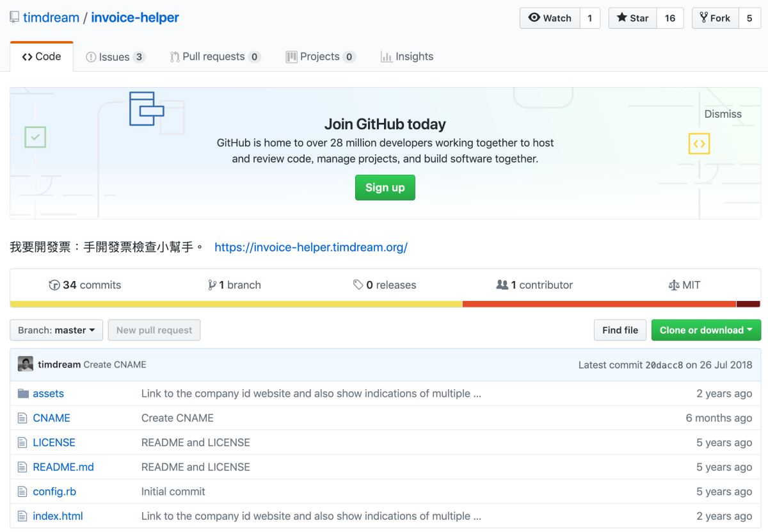Open the timdream owner link

[51, 17]
